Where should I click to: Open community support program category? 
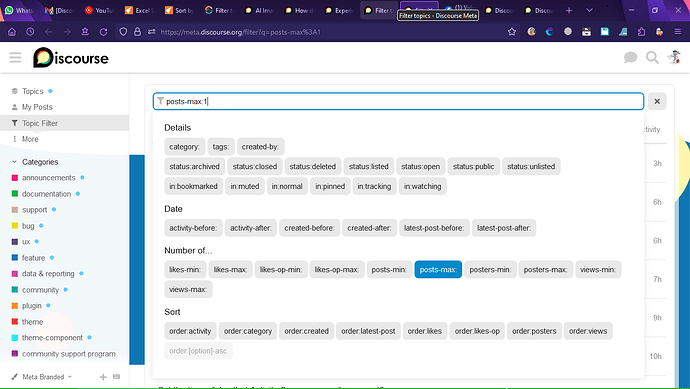coord(69,354)
